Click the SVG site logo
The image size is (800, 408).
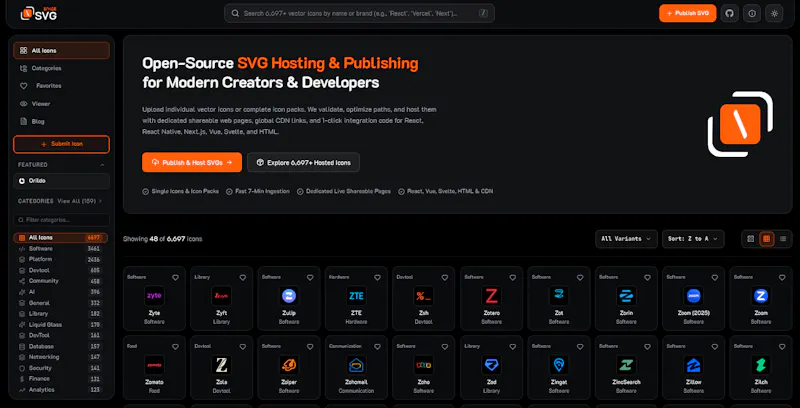click(39, 13)
